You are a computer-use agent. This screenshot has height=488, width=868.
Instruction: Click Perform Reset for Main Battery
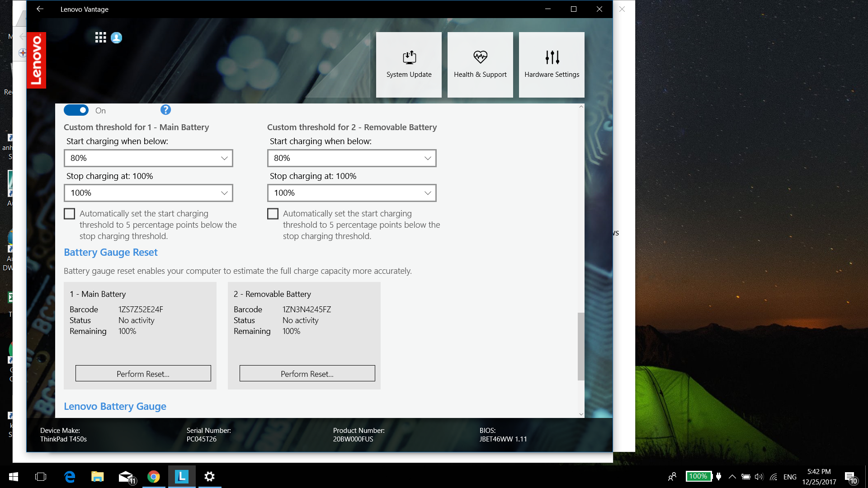(143, 374)
